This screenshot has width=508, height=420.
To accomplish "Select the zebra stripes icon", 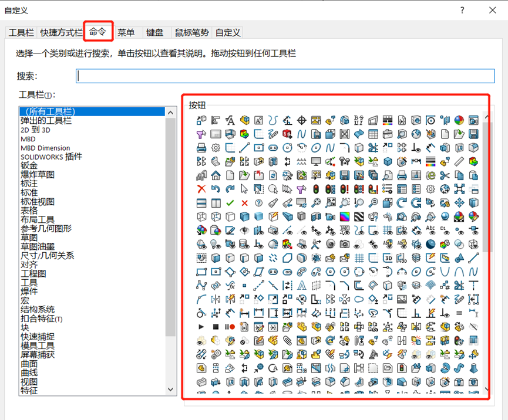I will tap(359, 216).
